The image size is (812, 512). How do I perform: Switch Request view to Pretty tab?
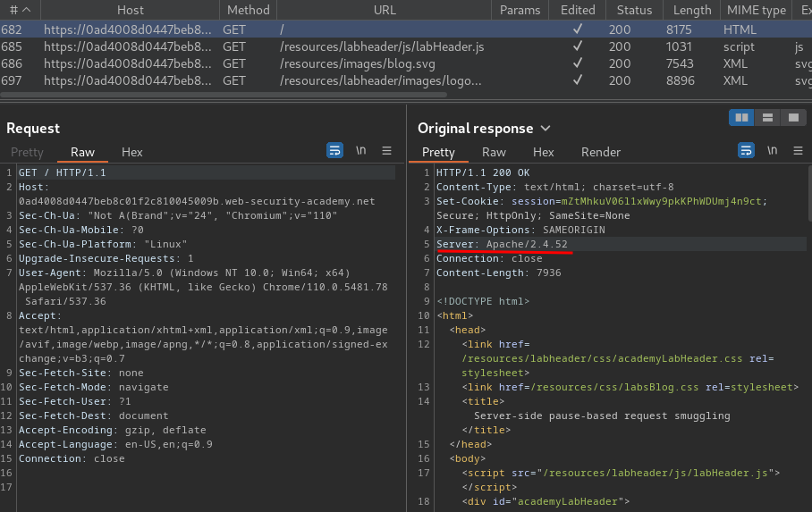pyautogui.click(x=27, y=152)
